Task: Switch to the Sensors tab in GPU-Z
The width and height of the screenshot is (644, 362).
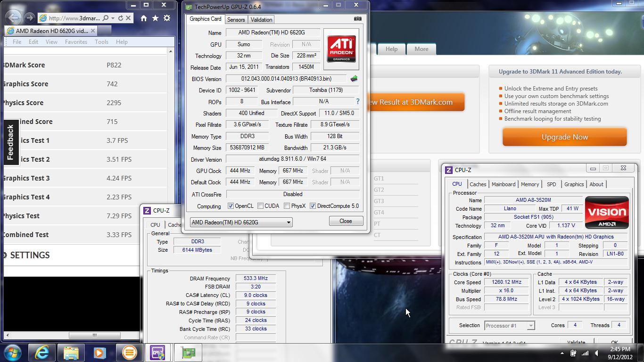Action: [x=236, y=20]
